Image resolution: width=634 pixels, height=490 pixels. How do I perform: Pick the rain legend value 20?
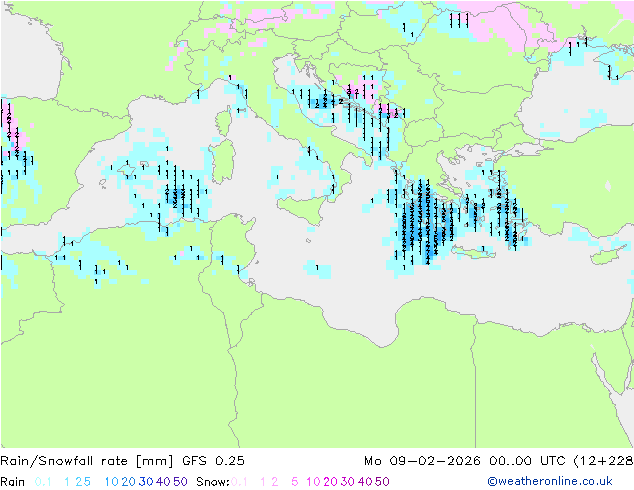pos(128,482)
